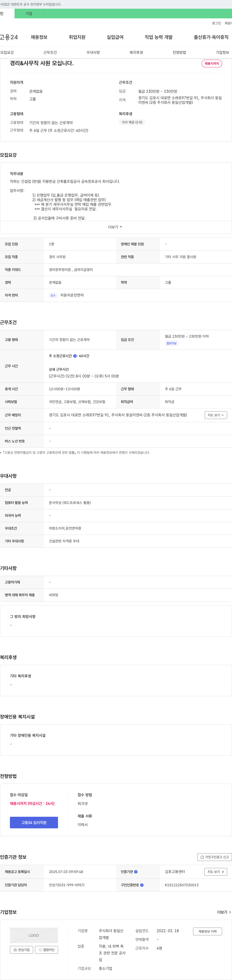Viewport: 232px width, 980px height.
Task: Select 자동차운전면허 license text
Action: pos(72,295)
